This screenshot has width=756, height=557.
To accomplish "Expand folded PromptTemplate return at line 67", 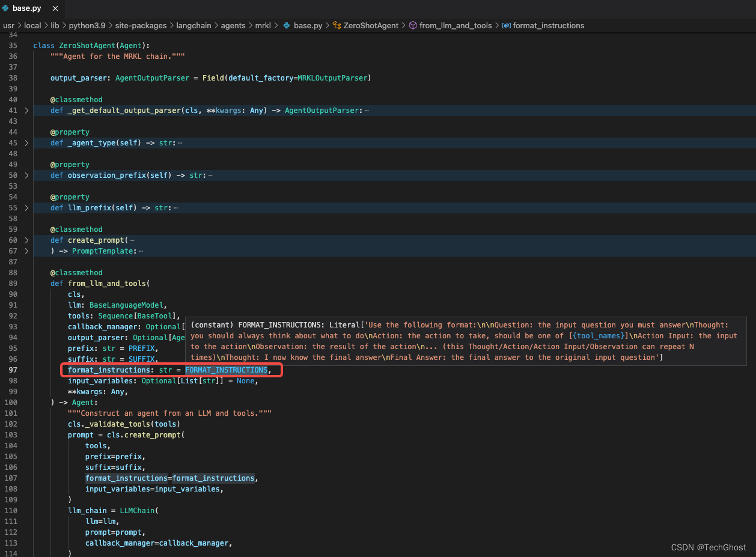I will pyautogui.click(x=26, y=251).
